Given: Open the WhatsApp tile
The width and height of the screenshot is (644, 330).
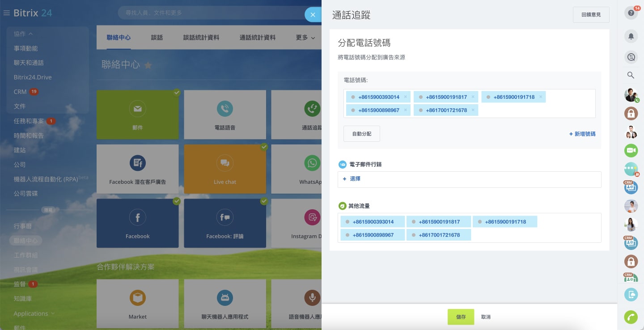Looking at the screenshot, I should pos(297,169).
